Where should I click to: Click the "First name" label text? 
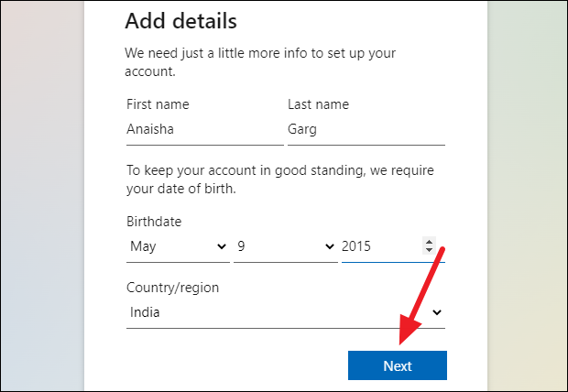158,104
